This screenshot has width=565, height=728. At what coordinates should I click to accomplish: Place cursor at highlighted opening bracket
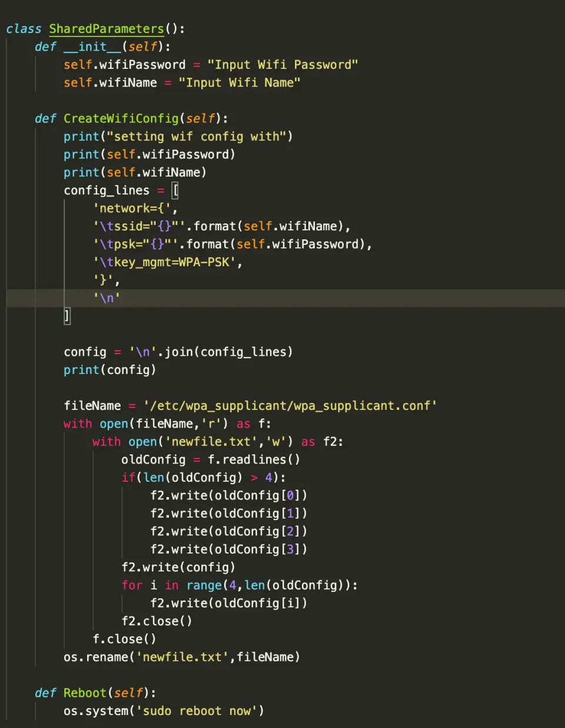point(175,190)
